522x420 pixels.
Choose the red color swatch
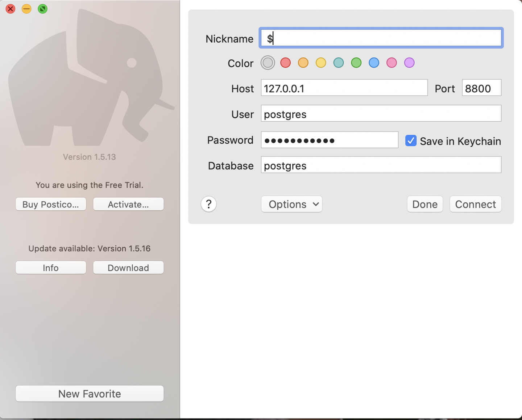tap(286, 63)
